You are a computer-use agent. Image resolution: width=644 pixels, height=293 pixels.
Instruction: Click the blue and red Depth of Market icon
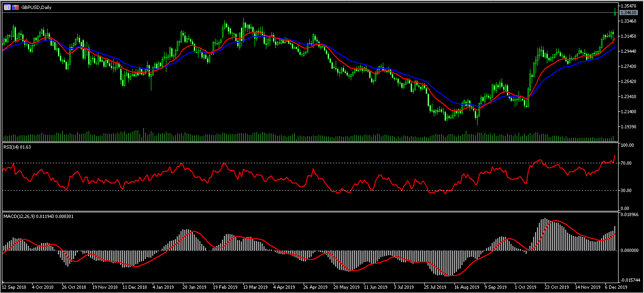(16, 8)
